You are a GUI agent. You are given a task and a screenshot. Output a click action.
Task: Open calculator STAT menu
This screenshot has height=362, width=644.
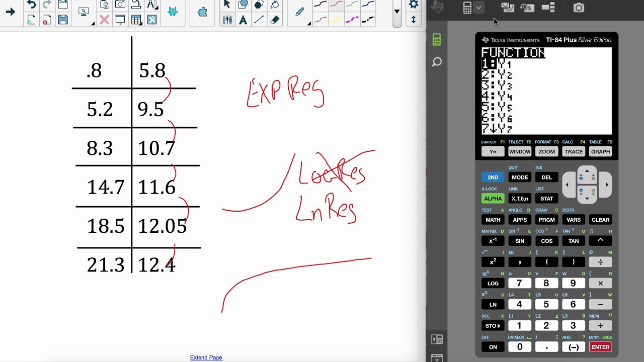pos(546,199)
